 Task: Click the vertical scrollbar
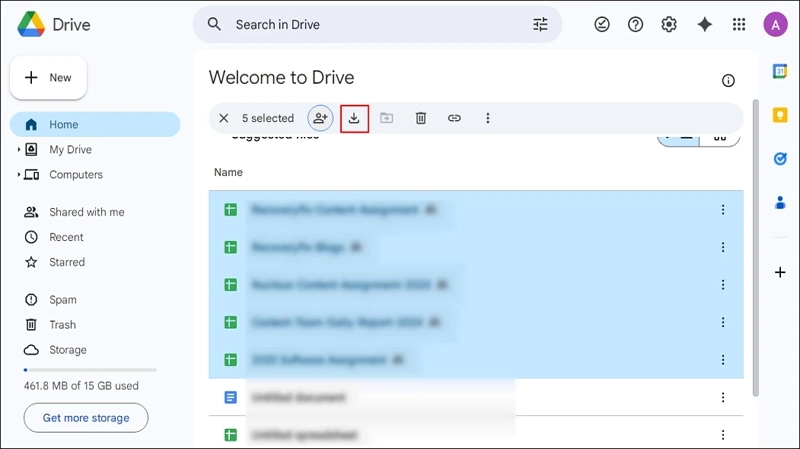point(756,247)
